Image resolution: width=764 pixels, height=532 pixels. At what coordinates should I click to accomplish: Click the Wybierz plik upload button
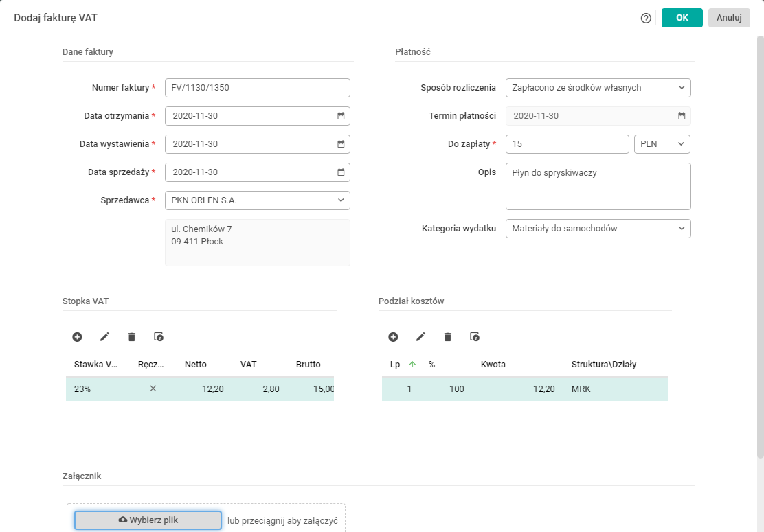coord(148,520)
